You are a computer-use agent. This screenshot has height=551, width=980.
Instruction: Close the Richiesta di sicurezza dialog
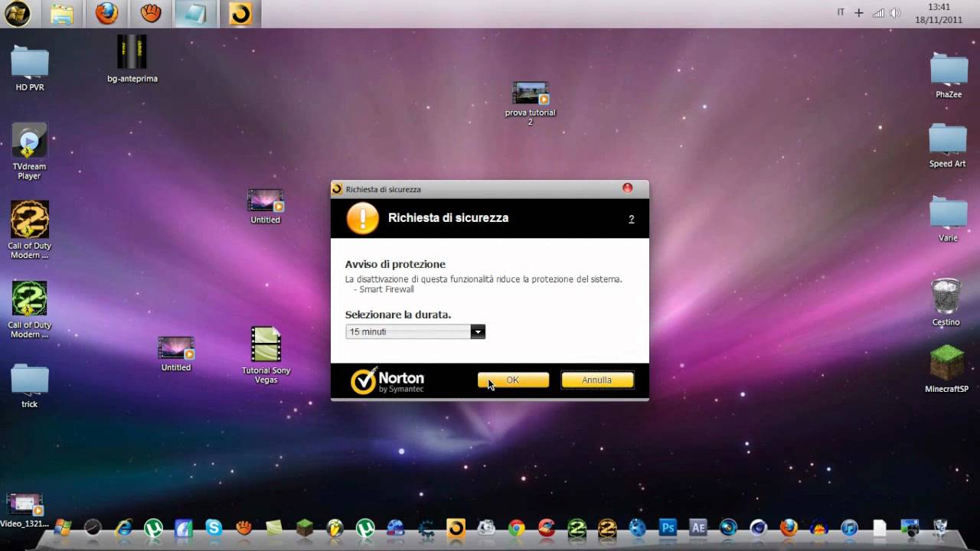pyautogui.click(x=627, y=188)
